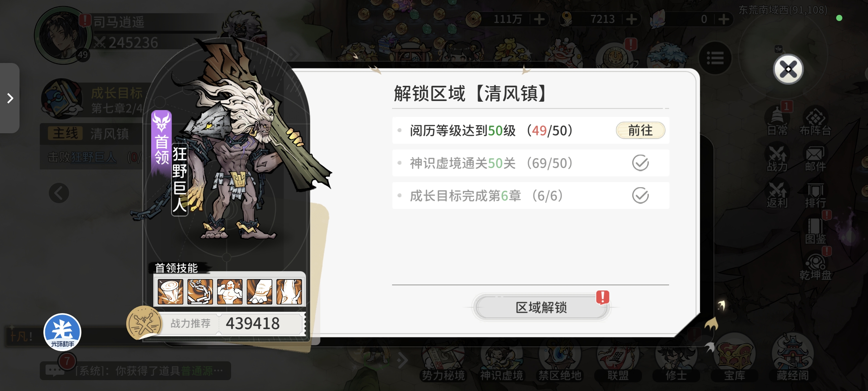Expand the left side panel arrow
Viewport: 868px width, 391px height.
tap(10, 98)
